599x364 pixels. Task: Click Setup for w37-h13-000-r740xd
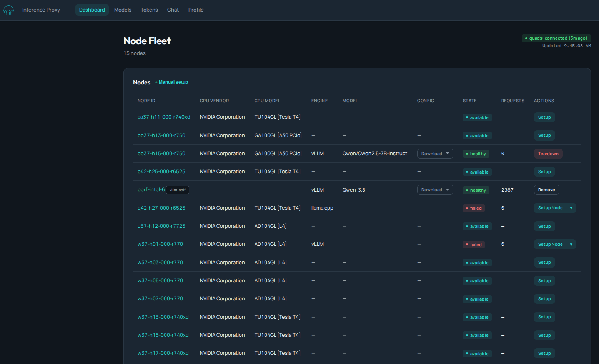click(x=544, y=317)
